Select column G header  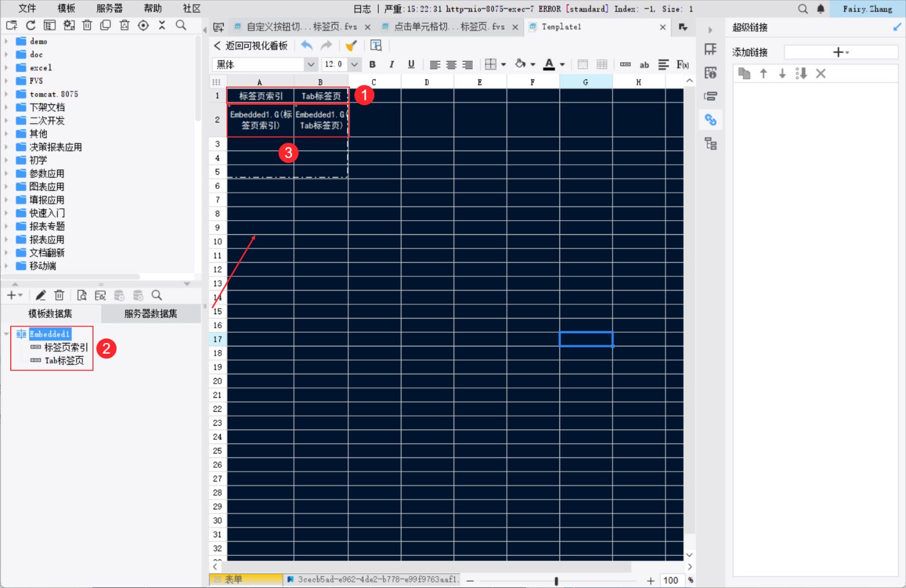pos(586,82)
